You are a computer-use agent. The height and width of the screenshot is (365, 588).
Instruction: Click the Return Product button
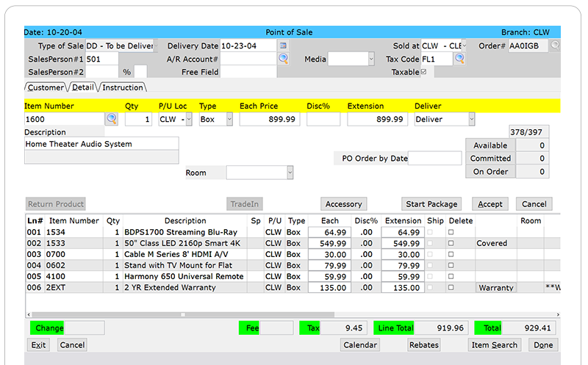pyautogui.click(x=56, y=204)
